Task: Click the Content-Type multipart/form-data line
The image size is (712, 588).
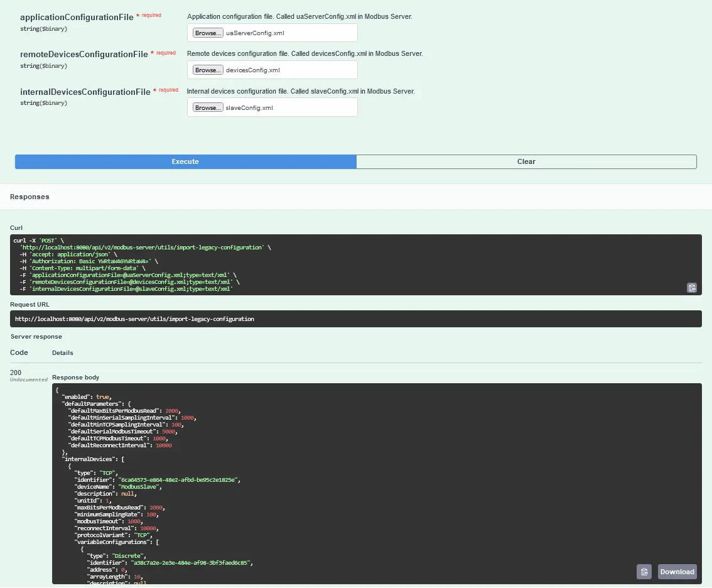Action: [83, 268]
